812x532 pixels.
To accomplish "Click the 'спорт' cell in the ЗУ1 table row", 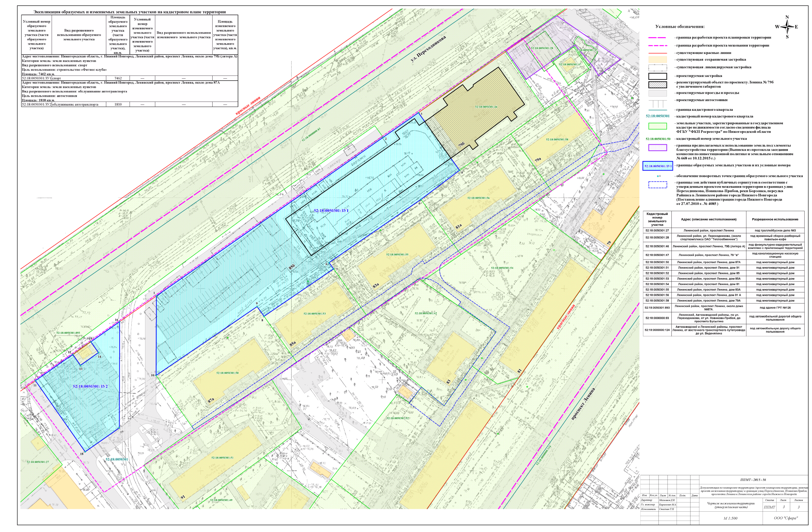I will (79, 78).
